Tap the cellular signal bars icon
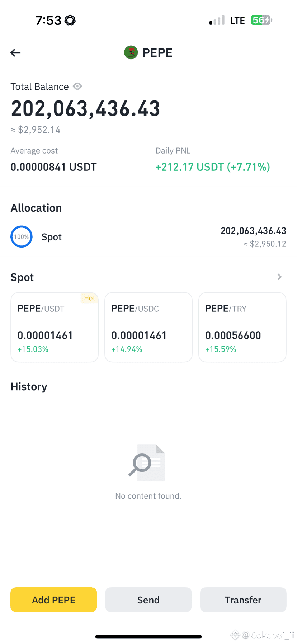The width and height of the screenshot is (297, 644). point(217,20)
